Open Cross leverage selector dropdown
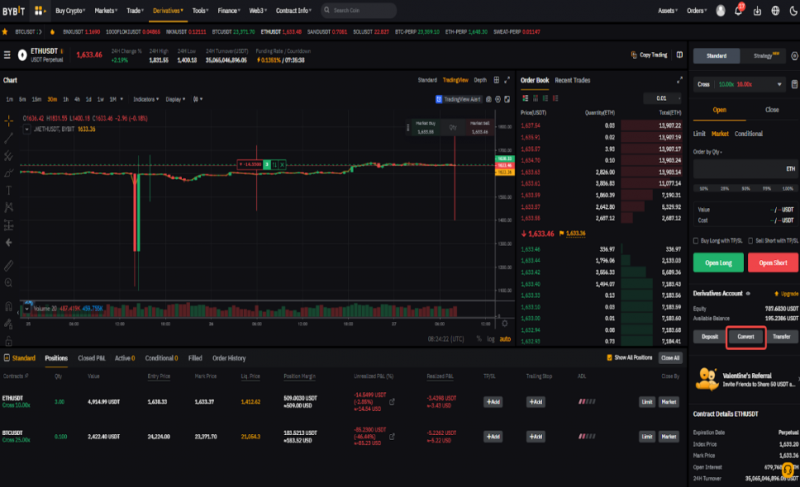 pyautogui.click(x=739, y=84)
